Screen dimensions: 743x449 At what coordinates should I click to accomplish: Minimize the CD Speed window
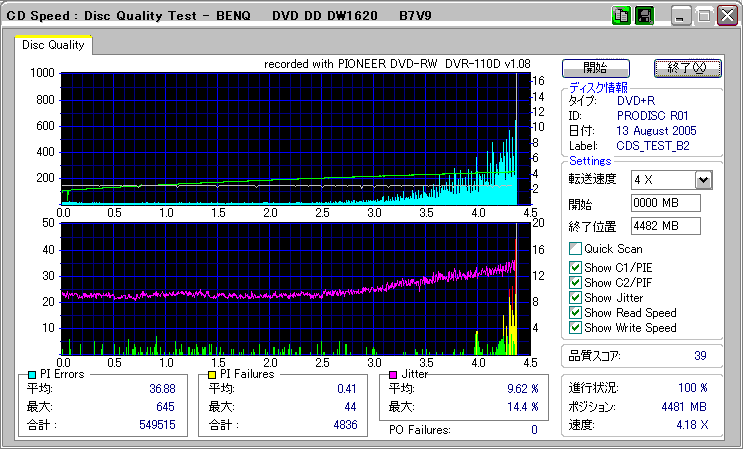680,15
